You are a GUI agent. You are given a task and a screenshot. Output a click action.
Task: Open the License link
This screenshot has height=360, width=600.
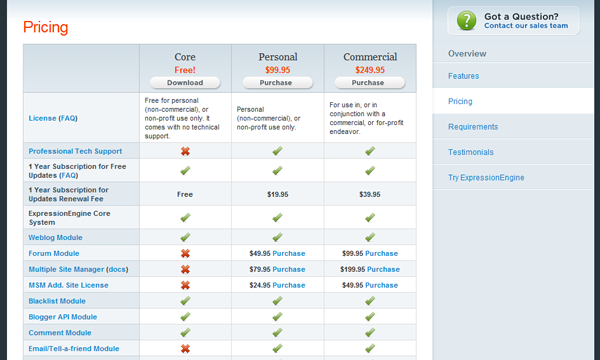click(x=42, y=118)
